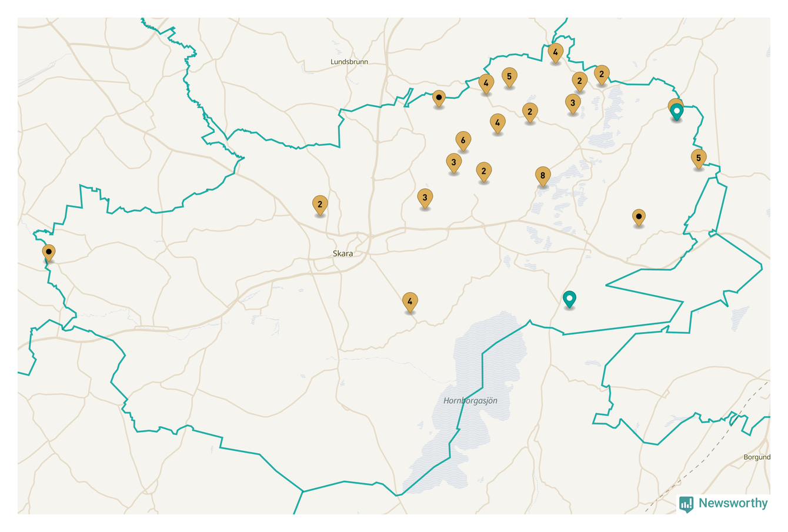Image resolution: width=788 pixels, height=532 pixels.
Task: Click the 2 marker right of the 8's left neighbor 3
Action: coord(483,172)
